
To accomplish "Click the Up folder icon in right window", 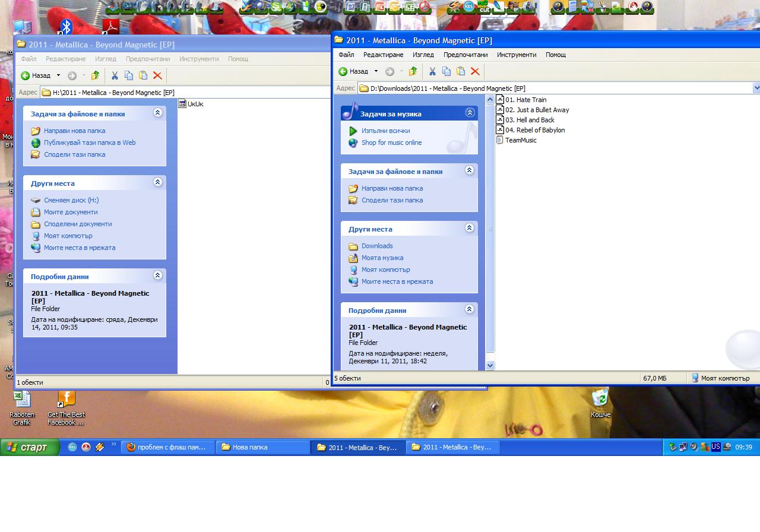I will point(413,71).
